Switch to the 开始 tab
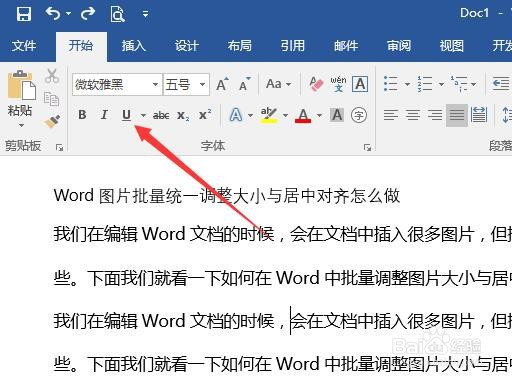Screen dimensions: 512x380 (x=81, y=46)
